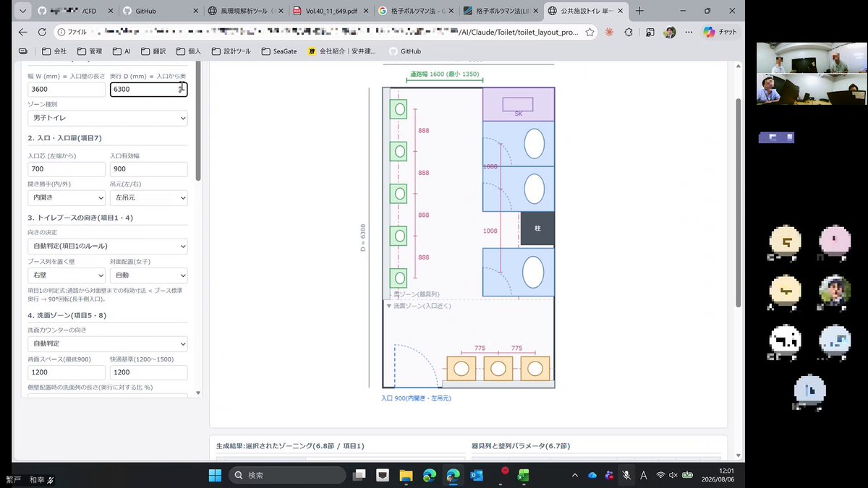868x488 pixels.
Task: Switch to the GitHub tab
Action: [x=159, y=11]
